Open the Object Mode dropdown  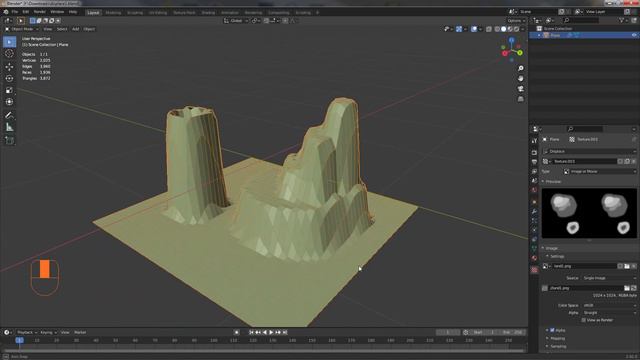coord(22,29)
